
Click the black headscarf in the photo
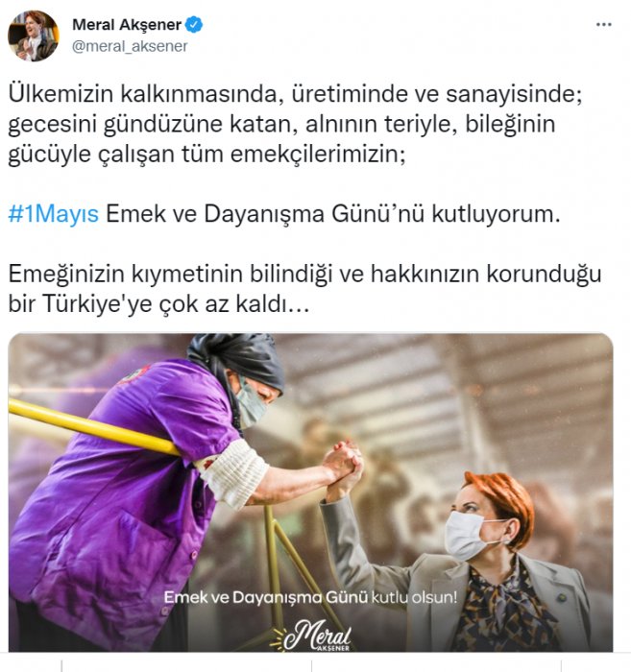235,360
